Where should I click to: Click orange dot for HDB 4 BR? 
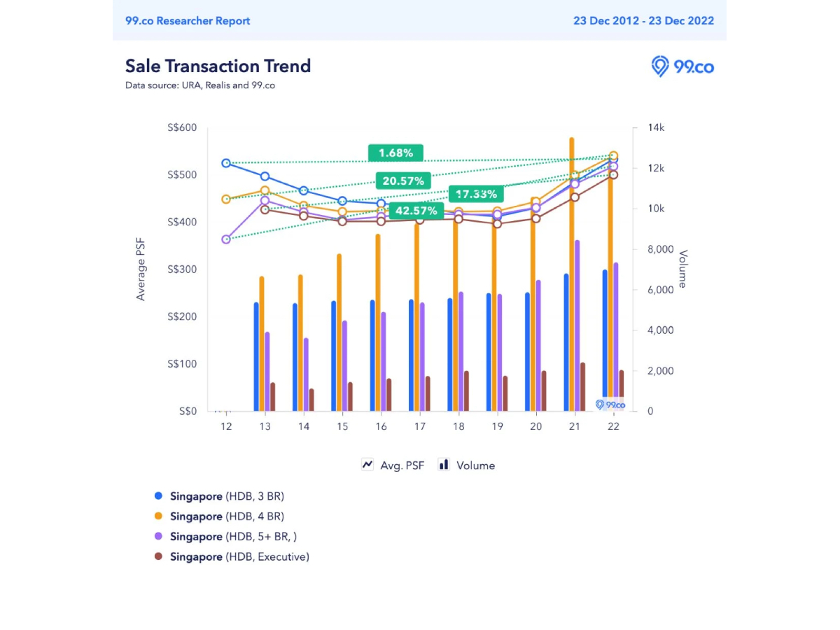[x=158, y=517]
